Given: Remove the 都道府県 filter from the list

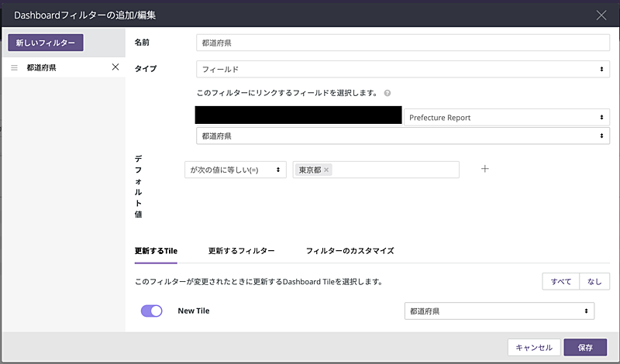Looking at the screenshot, I should (115, 67).
